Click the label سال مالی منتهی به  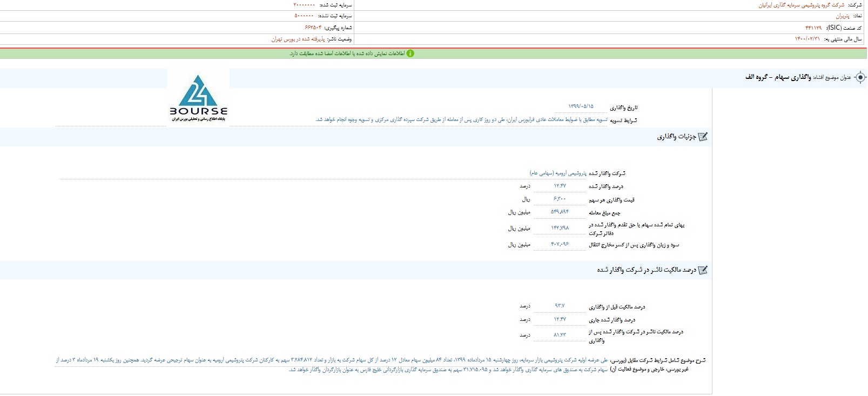pyautogui.click(x=843, y=39)
